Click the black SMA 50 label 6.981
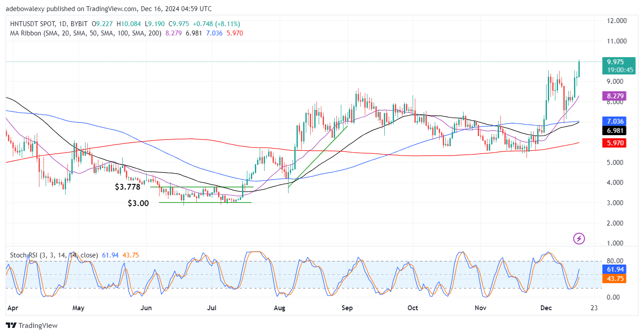The width and height of the screenshot is (644, 335). point(614,130)
